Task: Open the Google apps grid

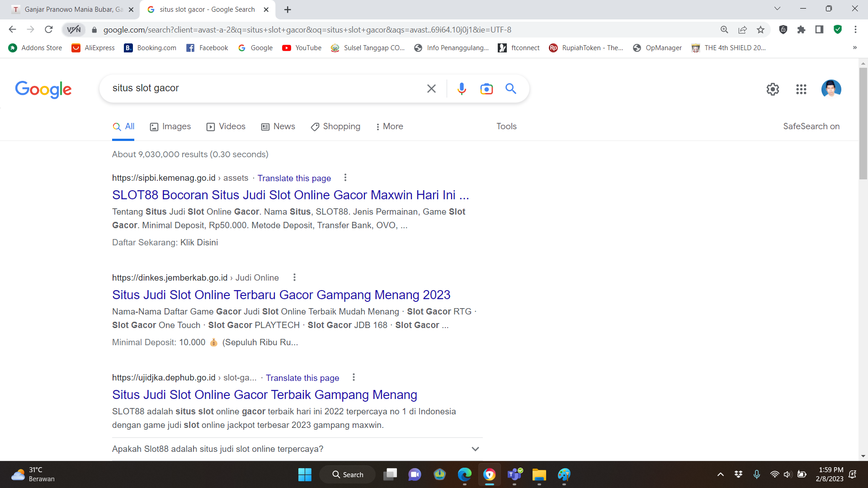Action: 801,89
